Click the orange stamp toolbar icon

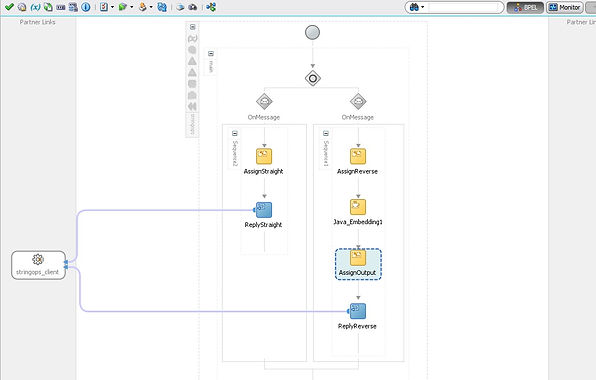point(142,7)
